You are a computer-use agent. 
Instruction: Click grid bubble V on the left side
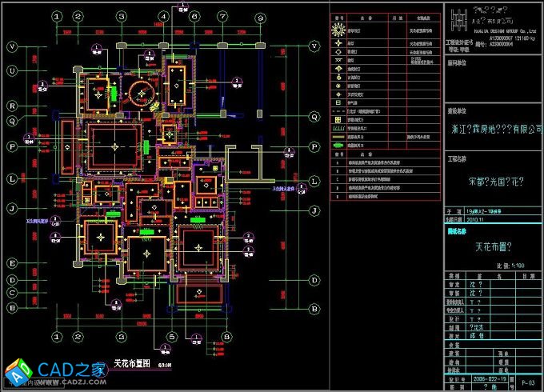click(13, 47)
